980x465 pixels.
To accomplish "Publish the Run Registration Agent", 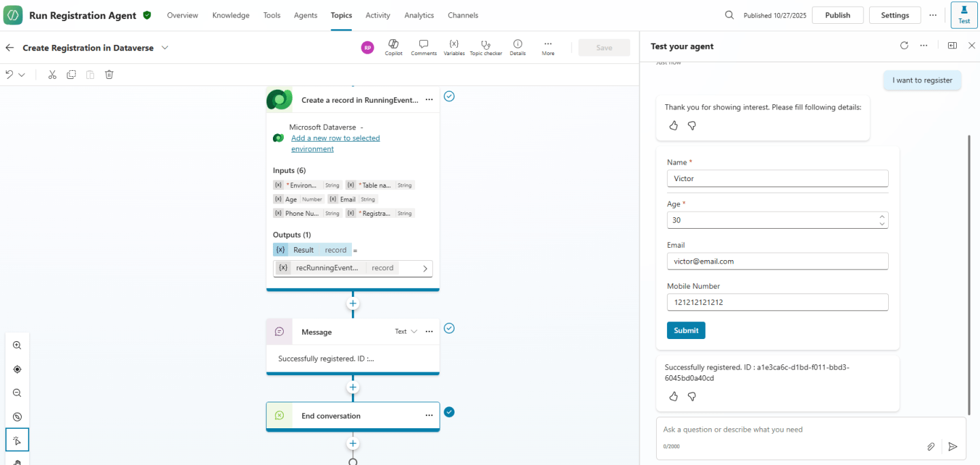I will 837,14.
